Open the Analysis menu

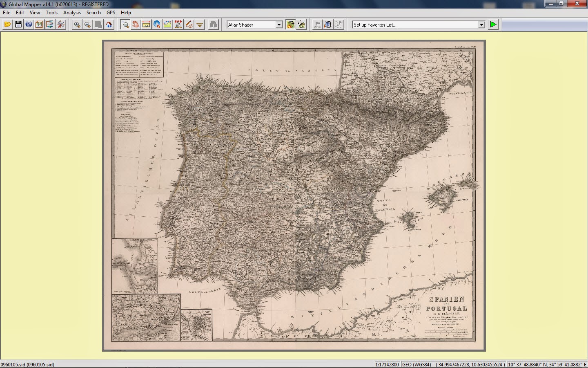pos(72,13)
